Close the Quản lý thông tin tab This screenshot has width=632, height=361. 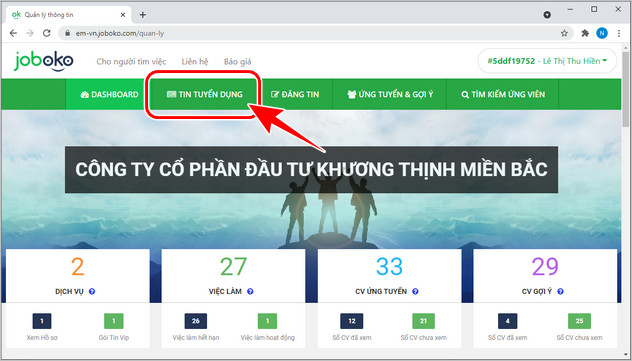[123, 15]
